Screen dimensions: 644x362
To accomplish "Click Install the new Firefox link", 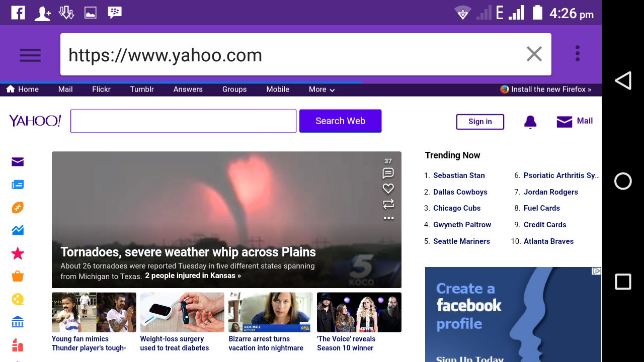I will pyautogui.click(x=546, y=89).
